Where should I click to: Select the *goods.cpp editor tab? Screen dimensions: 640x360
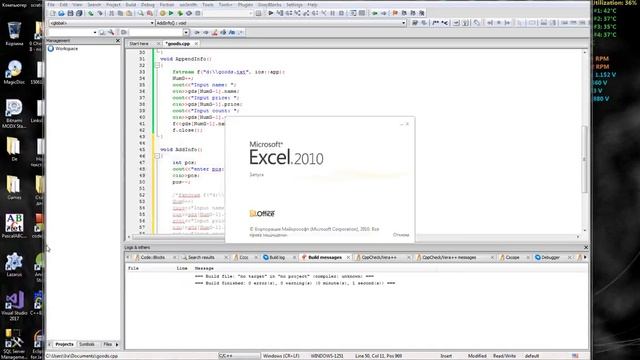tap(178, 43)
